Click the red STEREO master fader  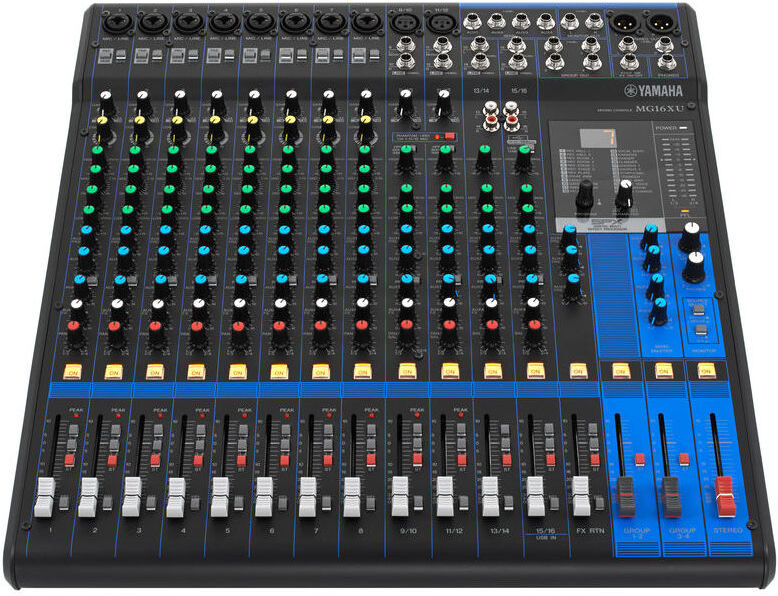coord(724,496)
